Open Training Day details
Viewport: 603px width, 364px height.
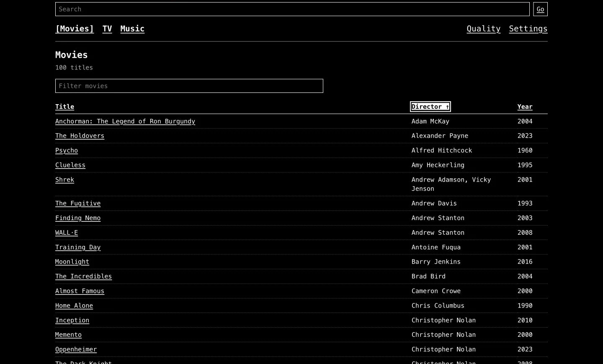(x=78, y=247)
